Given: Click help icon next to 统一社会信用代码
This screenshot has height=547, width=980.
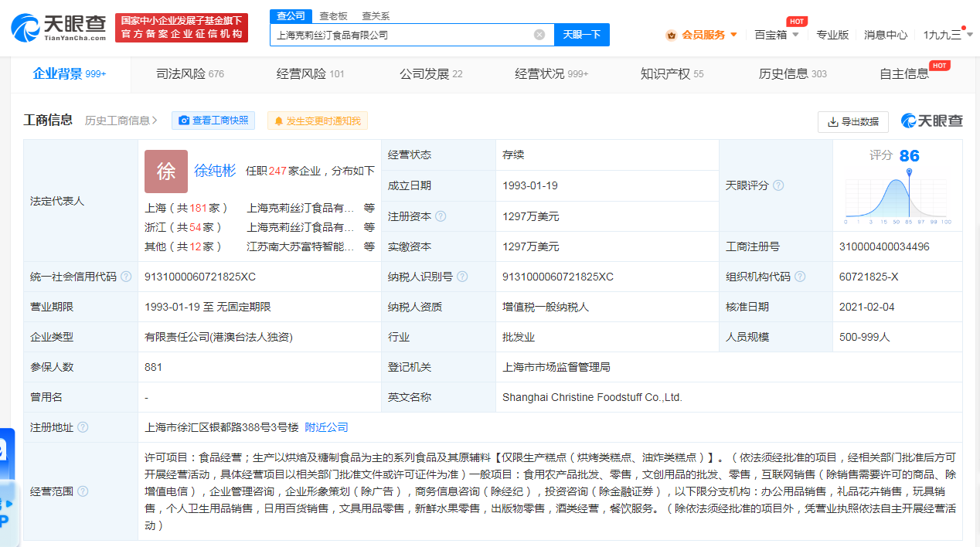Looking at the screenshot, I should tap(126, 277).
